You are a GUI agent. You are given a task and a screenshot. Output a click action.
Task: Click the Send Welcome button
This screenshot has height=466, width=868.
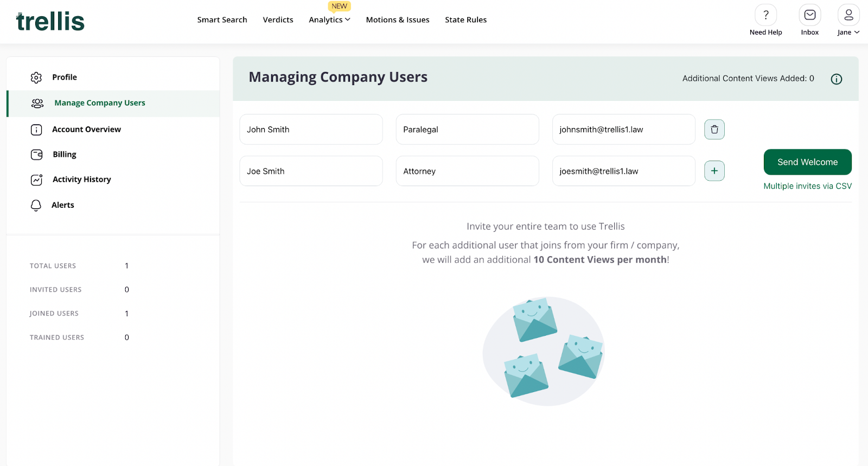click(x=807, y=162)
